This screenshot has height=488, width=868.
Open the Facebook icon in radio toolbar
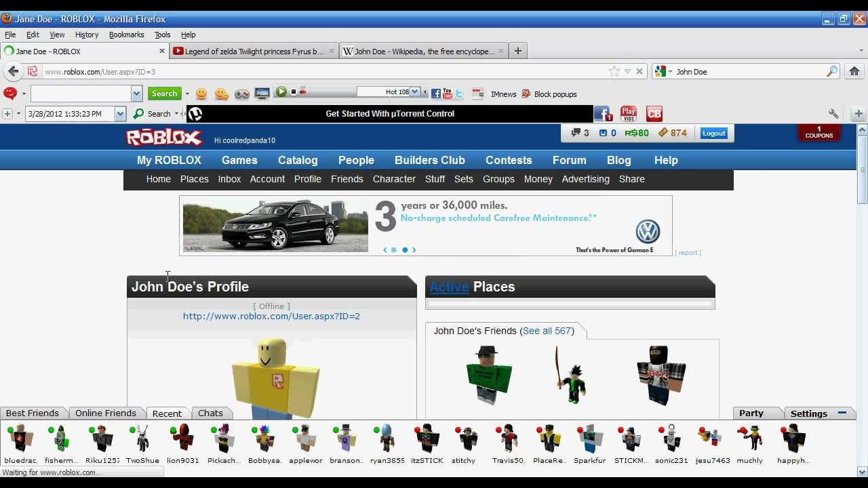tap(436, 94)
